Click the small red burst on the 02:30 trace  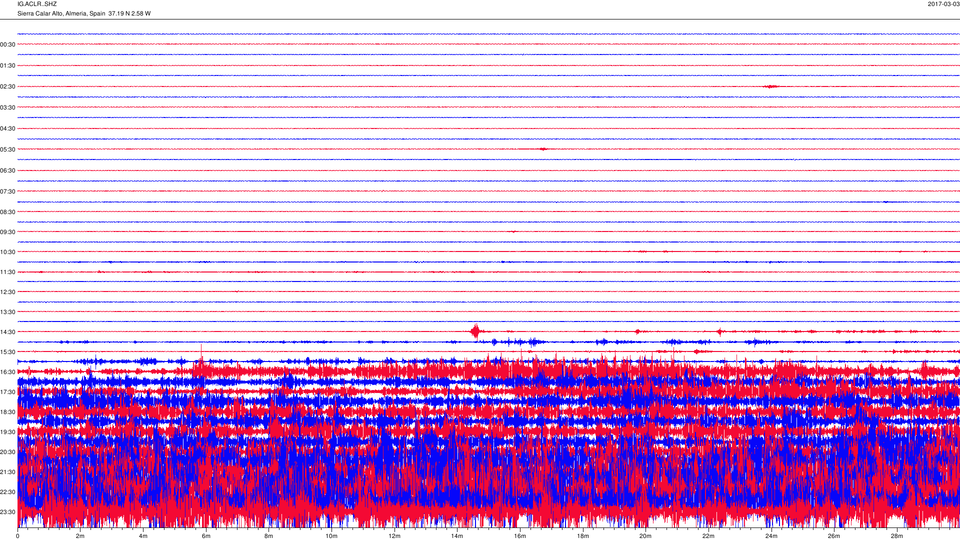pos(771,86)
